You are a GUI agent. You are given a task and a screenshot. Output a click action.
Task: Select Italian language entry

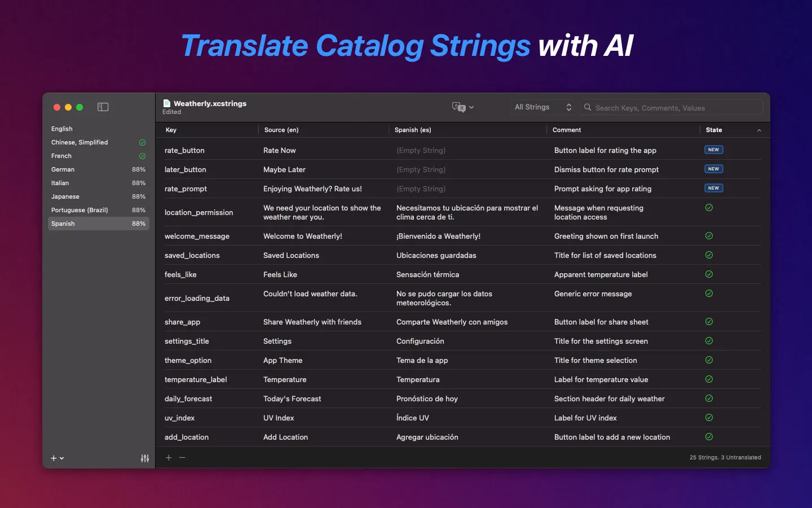coord(99,183)
